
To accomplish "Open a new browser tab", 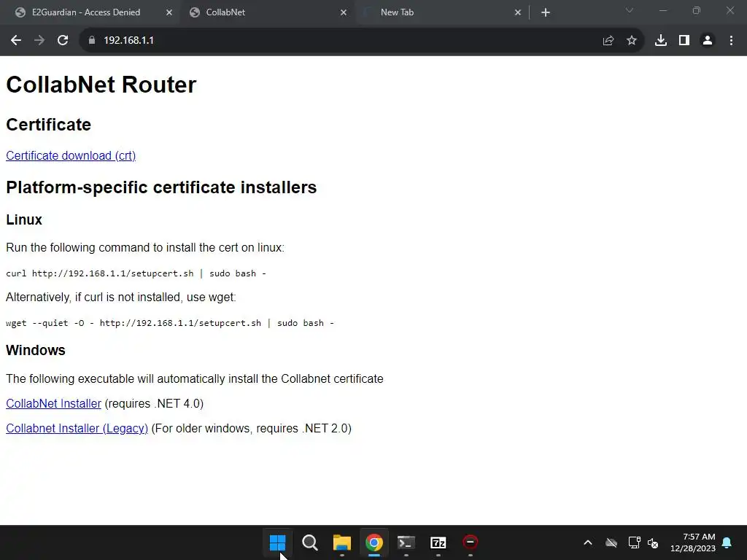I will [x=546, y=12].
